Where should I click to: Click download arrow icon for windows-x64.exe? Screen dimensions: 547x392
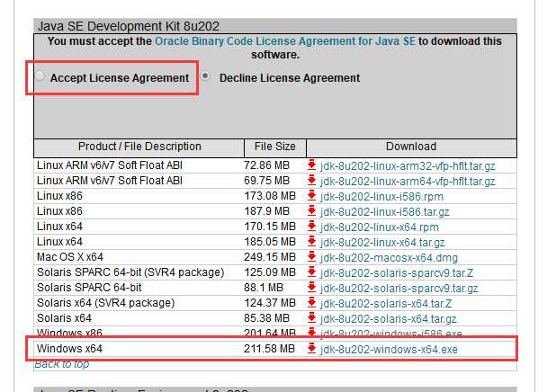(311, 348)
